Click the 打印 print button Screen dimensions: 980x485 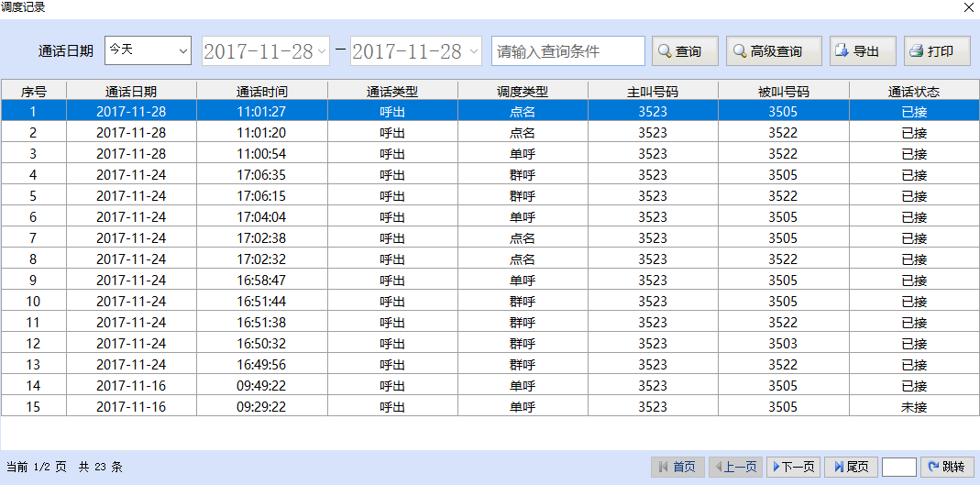(x=937, y=51)
